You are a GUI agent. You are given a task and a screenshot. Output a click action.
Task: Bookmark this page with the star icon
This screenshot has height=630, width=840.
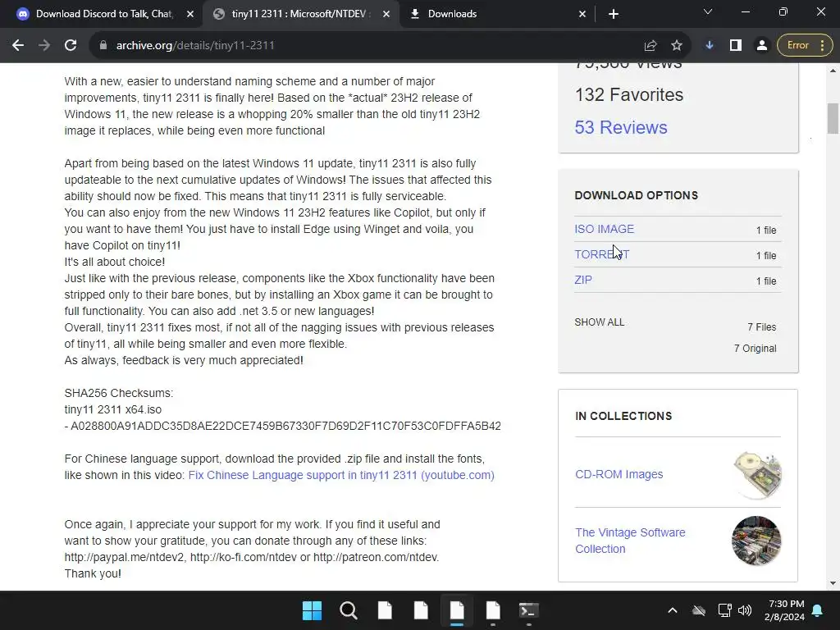(677, 46)
